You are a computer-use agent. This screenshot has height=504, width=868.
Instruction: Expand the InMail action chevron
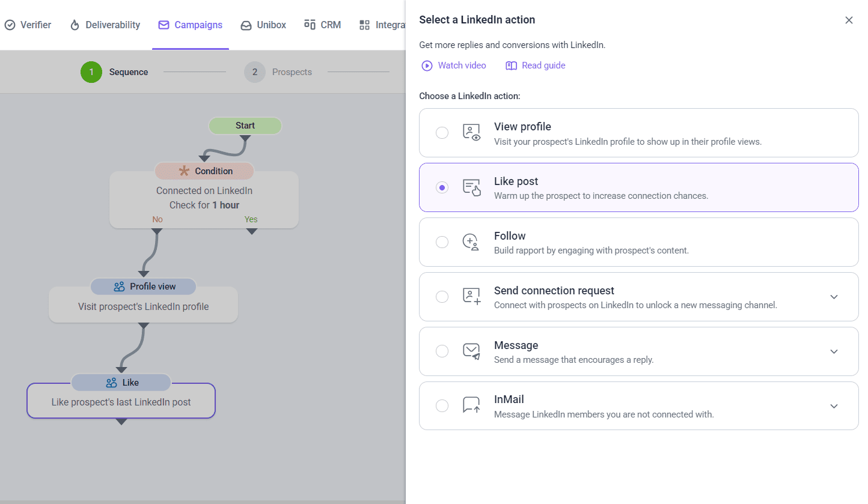tap(834, 406)
